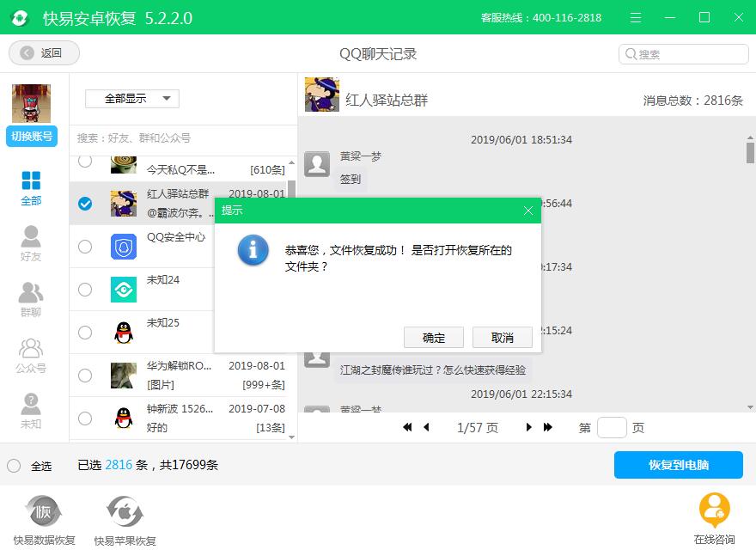Click the 今天私Q不是... avatar thumbnail
The width and height of the screenshot is (756, 550).
[124, 164]
